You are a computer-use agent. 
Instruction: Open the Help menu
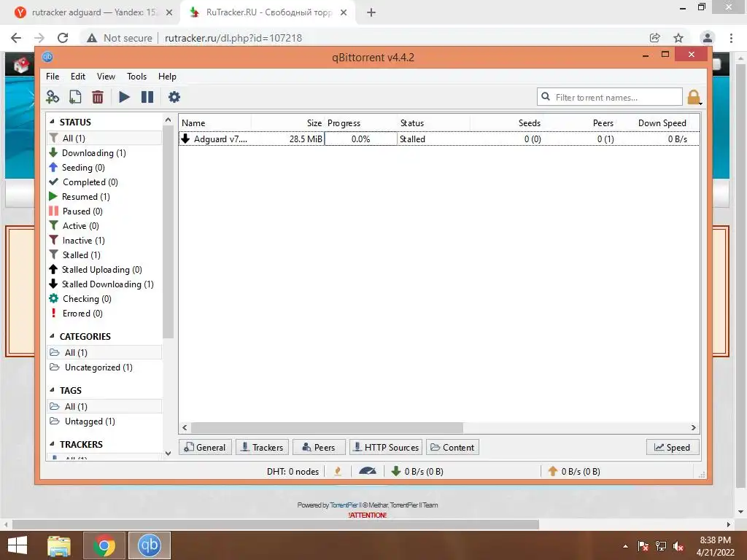click(167, 76)
